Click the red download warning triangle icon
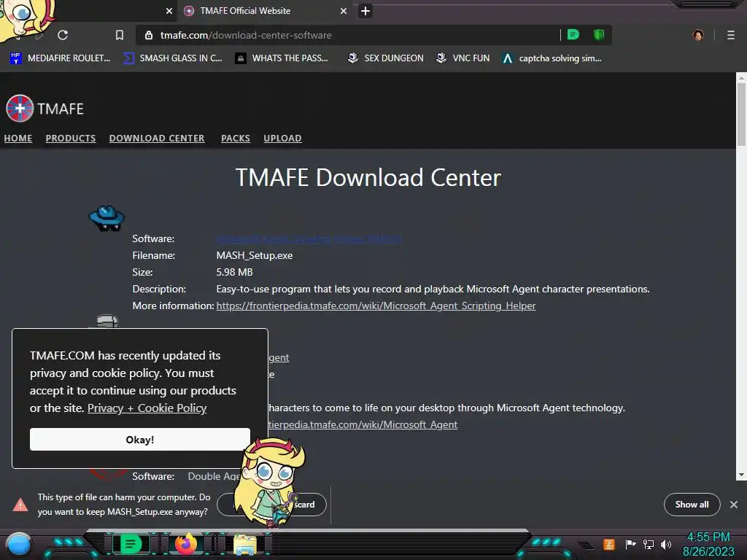Viewport: 747px width, 560px height. (x=20, y=505)
